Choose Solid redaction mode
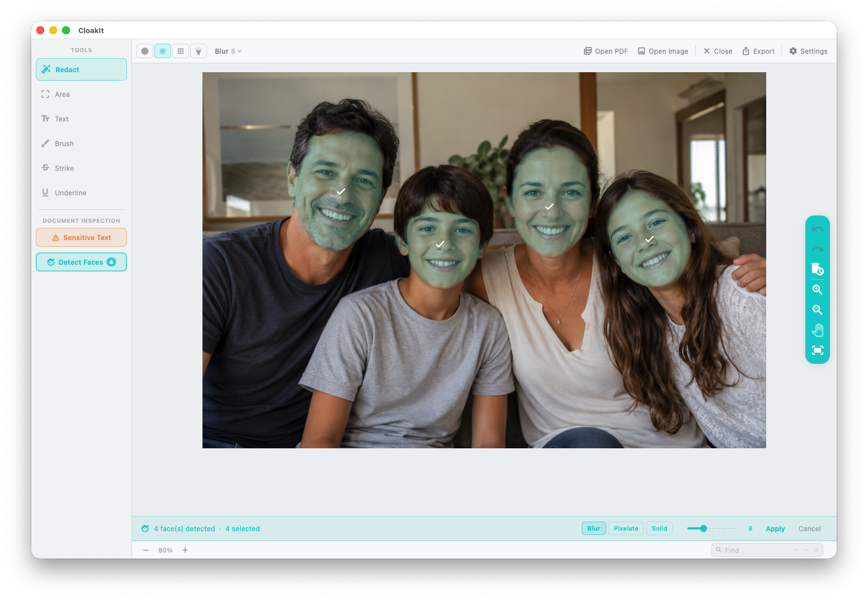Screen dimensions: 868x600 (x=659, y=528)
